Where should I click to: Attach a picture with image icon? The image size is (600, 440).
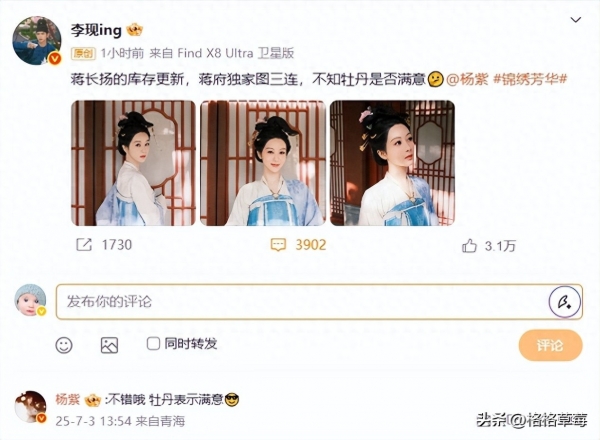109,345
